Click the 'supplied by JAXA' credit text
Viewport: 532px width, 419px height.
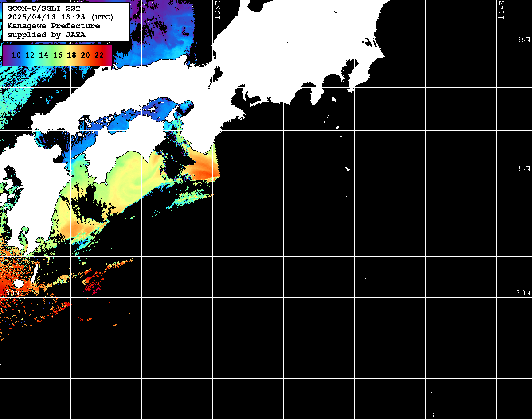[x=47, y=35]
